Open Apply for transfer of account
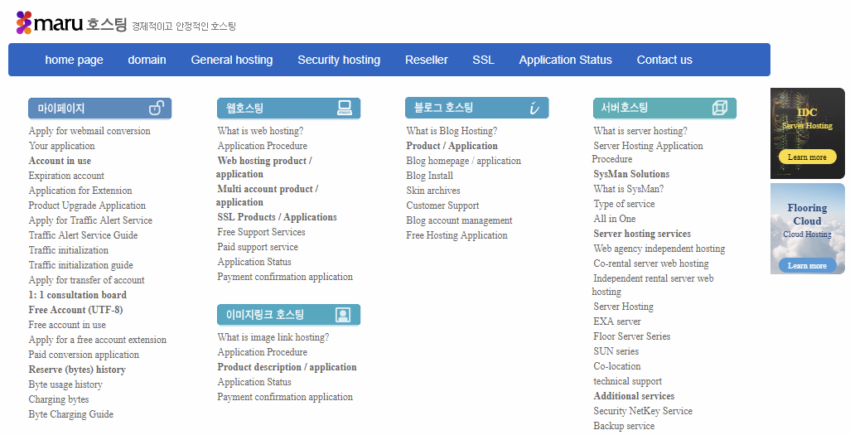Viewport: 850px width, 435px height. tap(87, 280)
